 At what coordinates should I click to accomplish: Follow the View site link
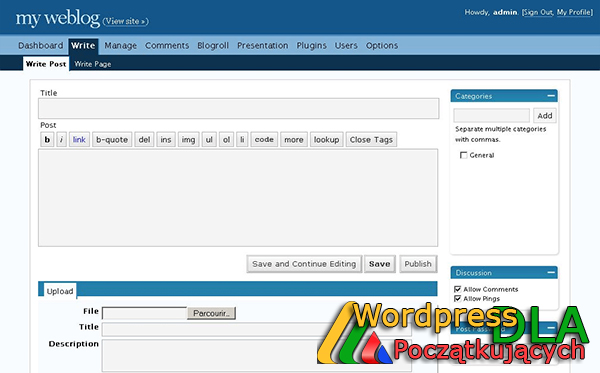(x=126, y=21)
